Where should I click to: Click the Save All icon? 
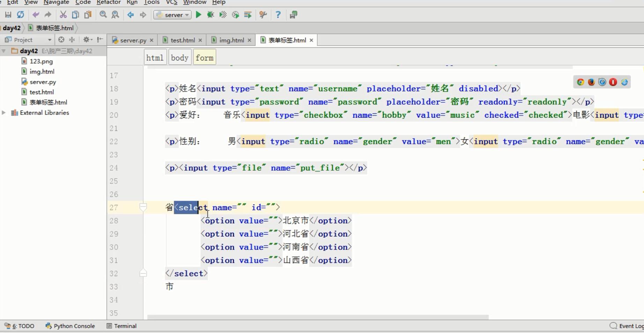(x=8, y=15)
